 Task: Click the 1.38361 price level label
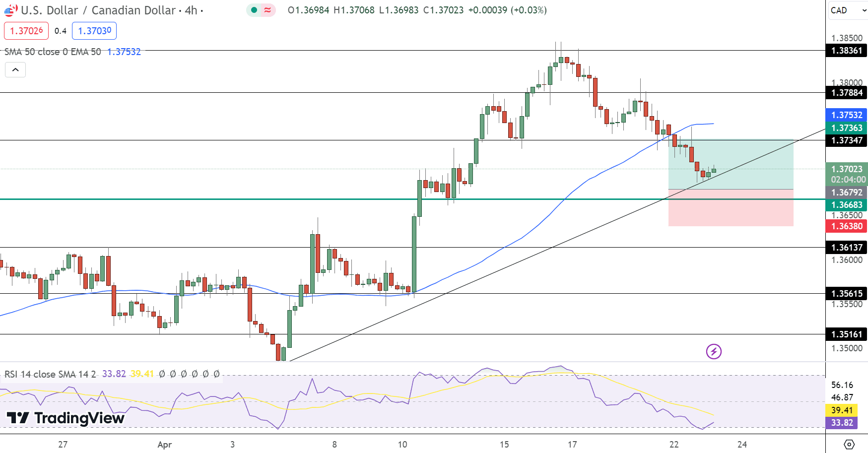tap(847, 51)
